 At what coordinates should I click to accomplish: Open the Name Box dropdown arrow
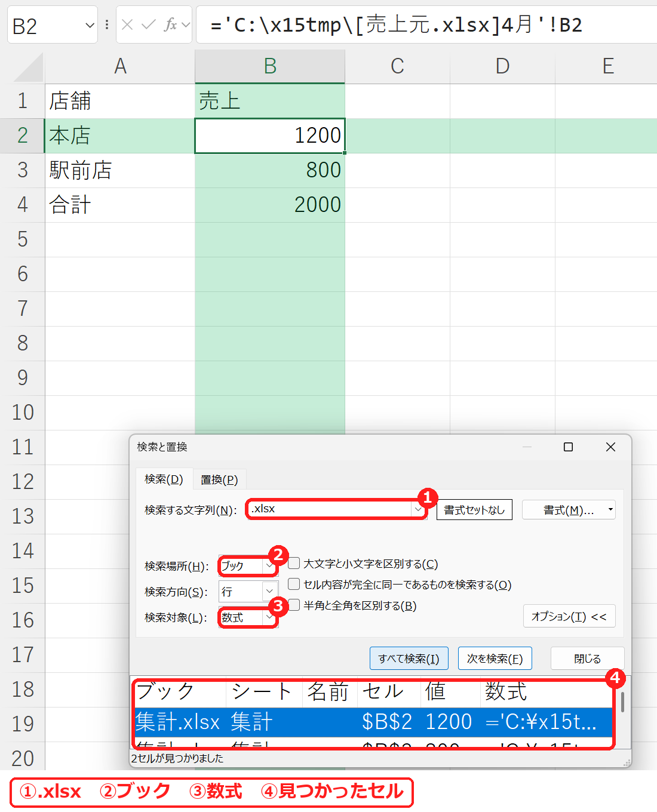pos(90,25)
